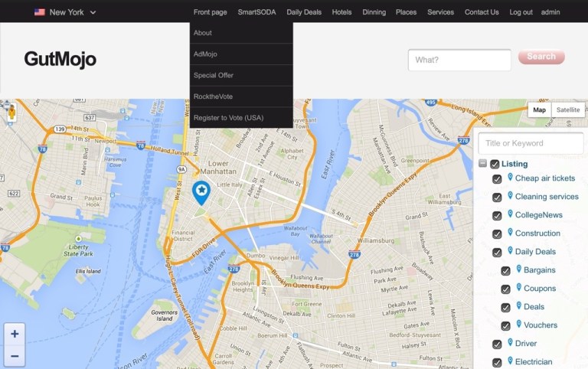Select Special Offer from the dropdown menu

[x=214, y=76]
